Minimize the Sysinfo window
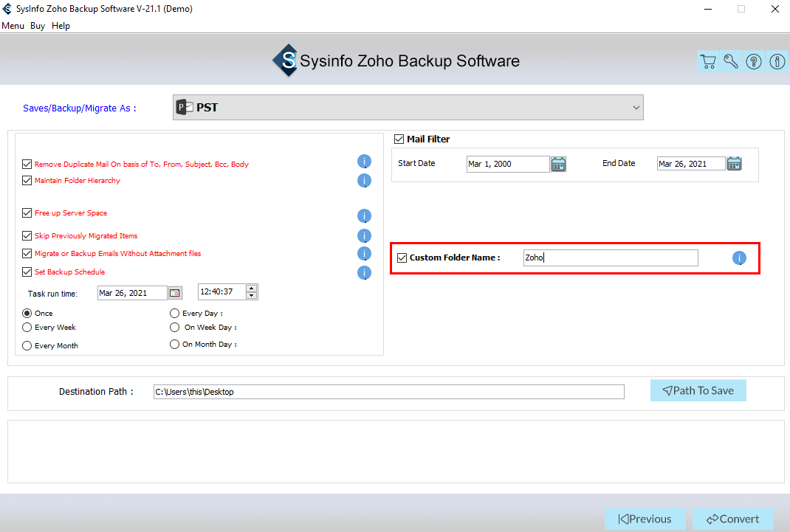Viewport: 790px width, 532px height. [708, 9]
